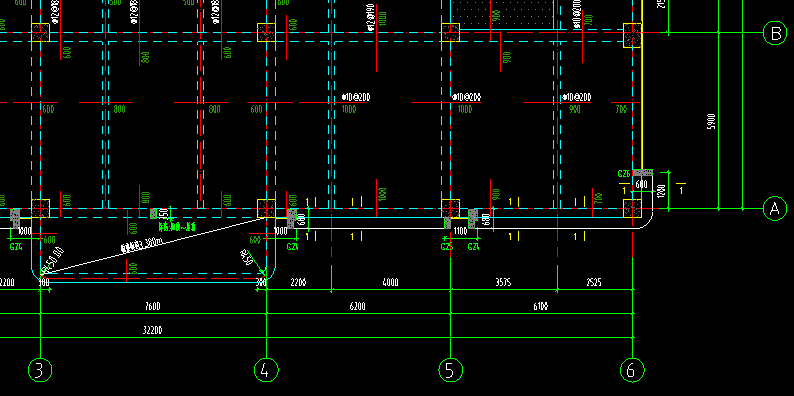Select yellow column at axes 4 and A
The width and height of the screenshot is (794, 396).
pos(266,208)
